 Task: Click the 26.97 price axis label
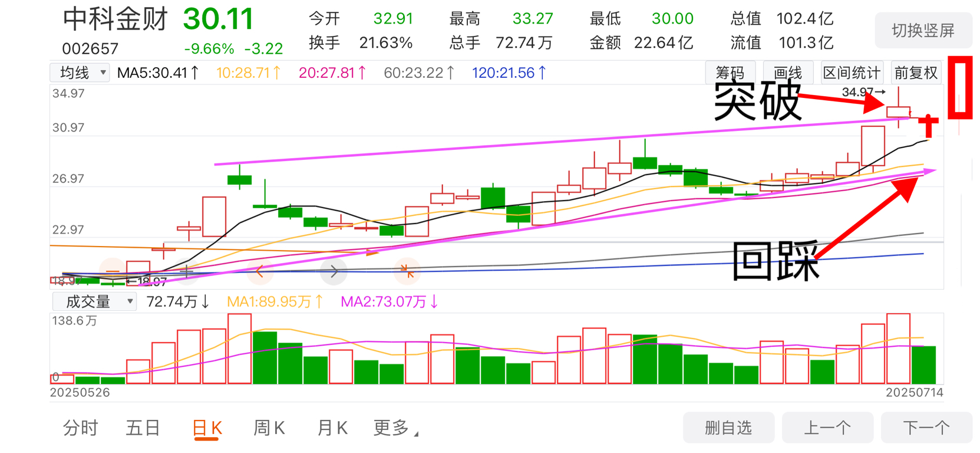pyautogui.click(x=68, y=178)
